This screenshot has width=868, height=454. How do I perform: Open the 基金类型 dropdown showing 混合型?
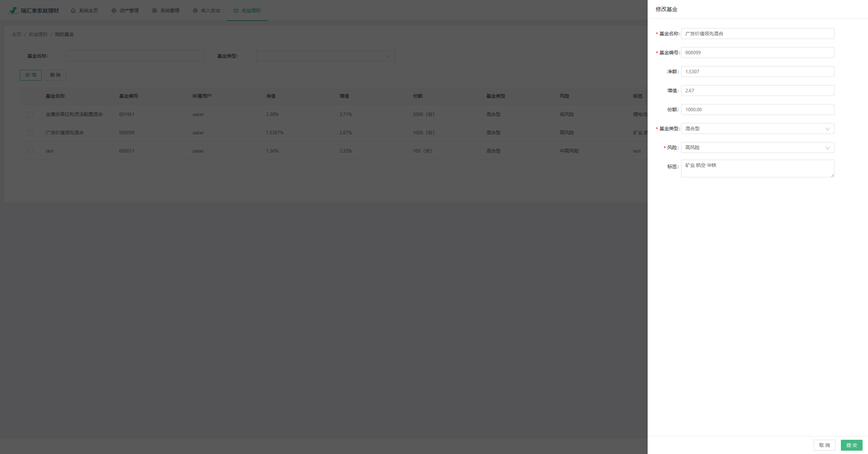click(x=757, y=129)
